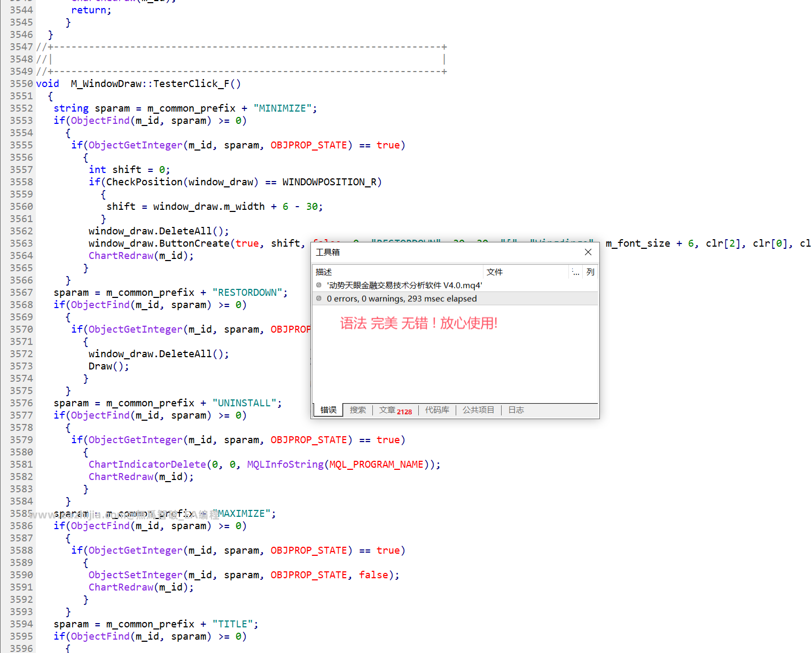
Task: Show the 日志 tab
Action: 516,410
